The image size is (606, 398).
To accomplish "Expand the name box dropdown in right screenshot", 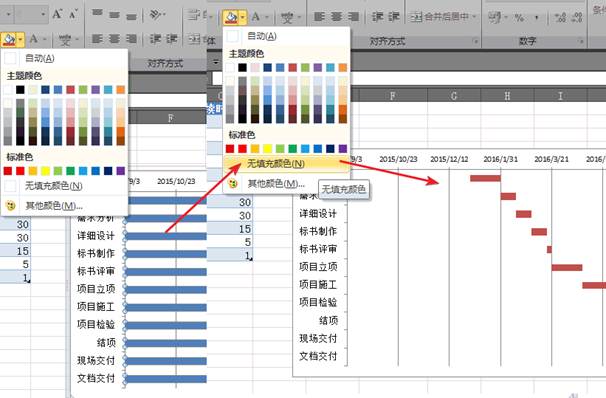I will click(216, 62).
